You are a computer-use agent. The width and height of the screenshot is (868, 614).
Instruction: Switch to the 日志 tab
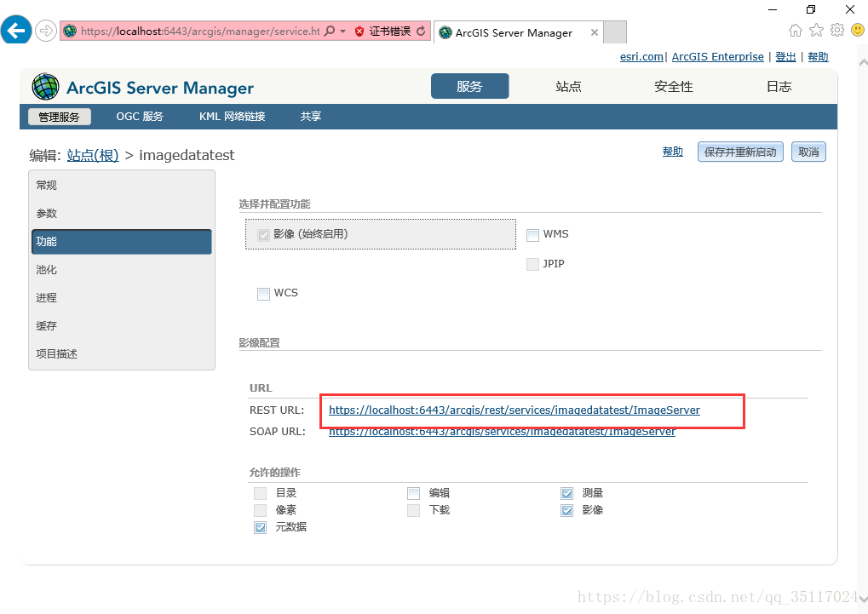coord(779,86)
